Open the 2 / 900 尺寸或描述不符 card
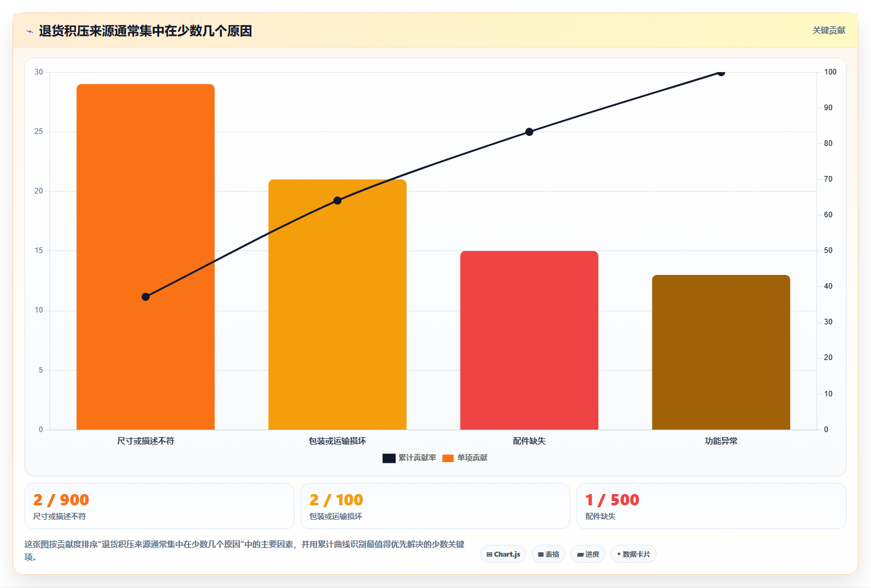The height and width of the screenshot is (588, 871). pyautogui.click(x=159, y=506)
